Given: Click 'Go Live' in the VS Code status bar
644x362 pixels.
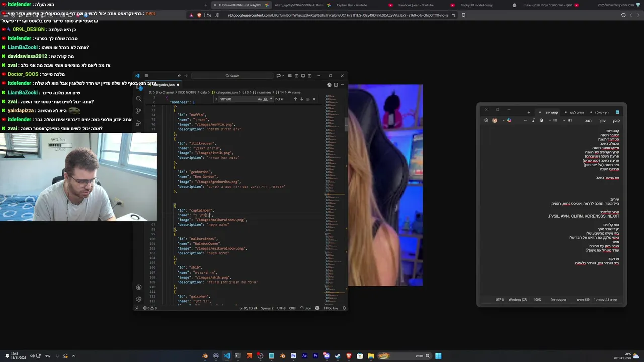Looking at the screenshot, I should pyautogui.click(x=331, y=308).
